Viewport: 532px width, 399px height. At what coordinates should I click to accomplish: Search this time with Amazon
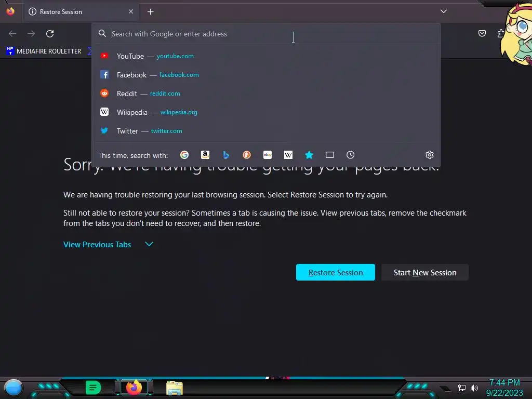[205, 155]
